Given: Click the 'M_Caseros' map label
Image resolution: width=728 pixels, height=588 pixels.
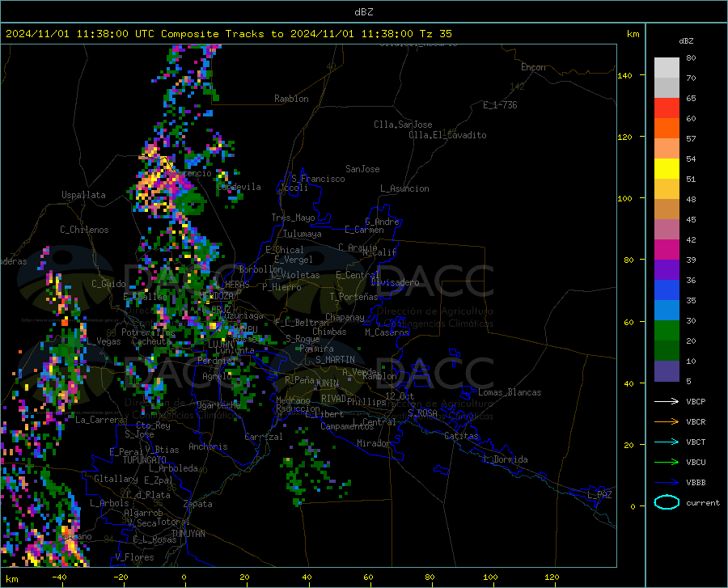Looking at the screenshot, I should [x=387, y=332].
